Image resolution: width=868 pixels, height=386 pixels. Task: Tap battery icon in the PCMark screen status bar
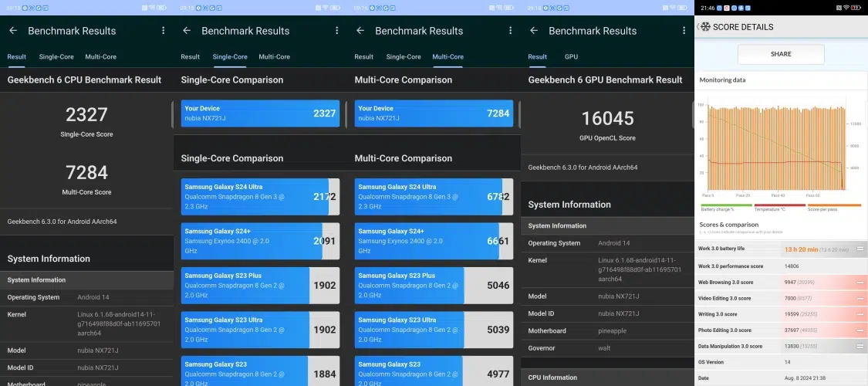coord(856,7)
